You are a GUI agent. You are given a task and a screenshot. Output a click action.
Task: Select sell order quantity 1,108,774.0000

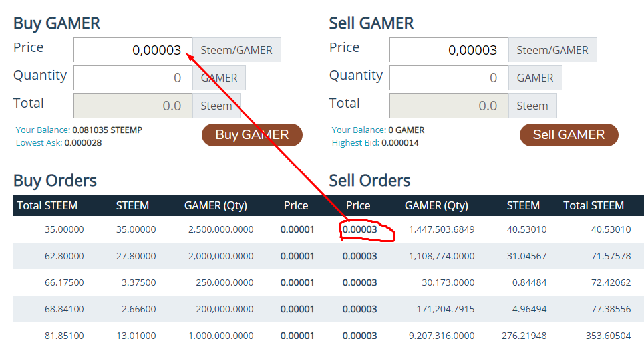tap(442, 256)
